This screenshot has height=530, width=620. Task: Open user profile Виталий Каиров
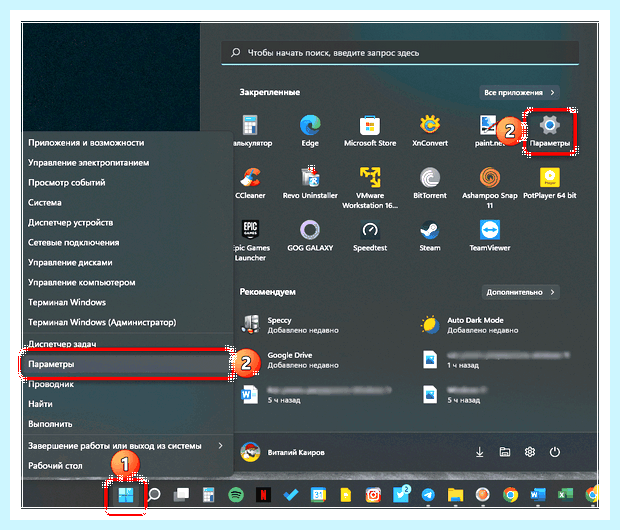coord(283,452)
